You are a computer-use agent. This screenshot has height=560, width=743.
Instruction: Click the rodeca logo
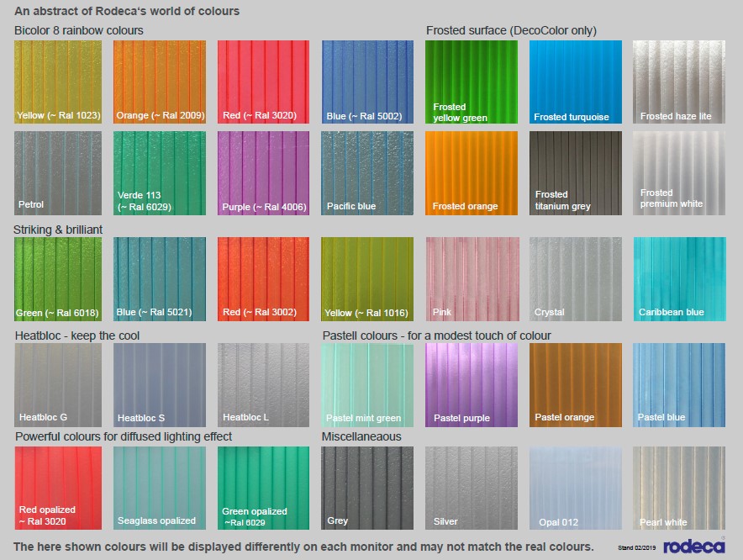point(693,547)
